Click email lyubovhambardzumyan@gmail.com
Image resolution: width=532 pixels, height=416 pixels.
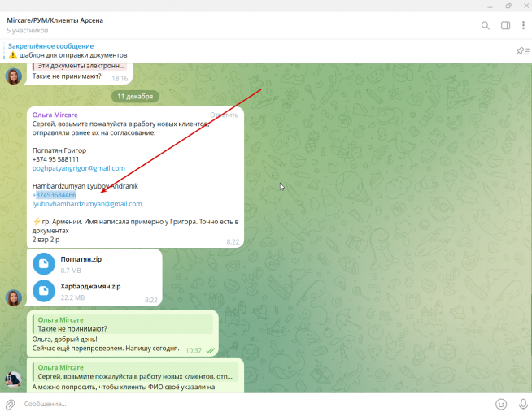pyautogui.click(x=87, y=204)
